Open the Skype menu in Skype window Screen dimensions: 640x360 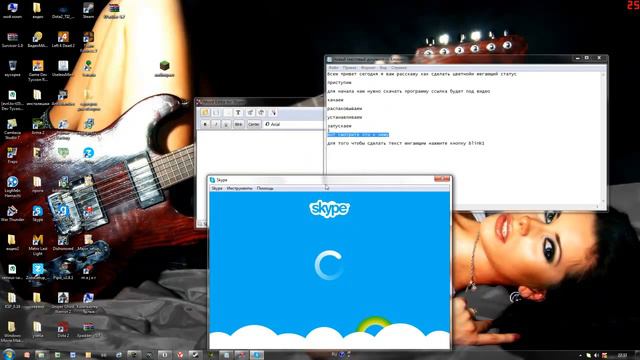(x=217, y=189)
